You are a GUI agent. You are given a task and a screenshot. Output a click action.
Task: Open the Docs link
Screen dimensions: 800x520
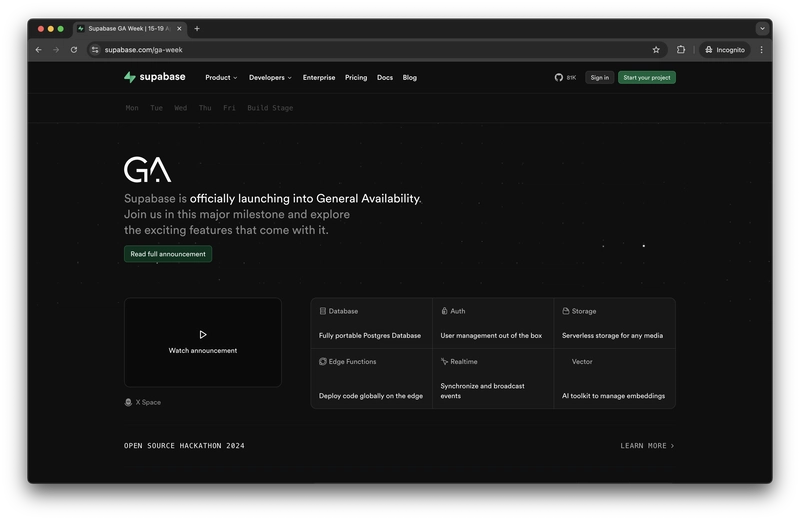(x=385, y=78)
